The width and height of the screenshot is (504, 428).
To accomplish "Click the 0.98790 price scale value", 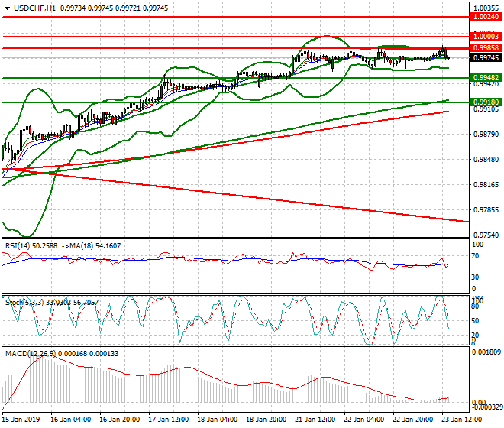I will pos(486,135).
